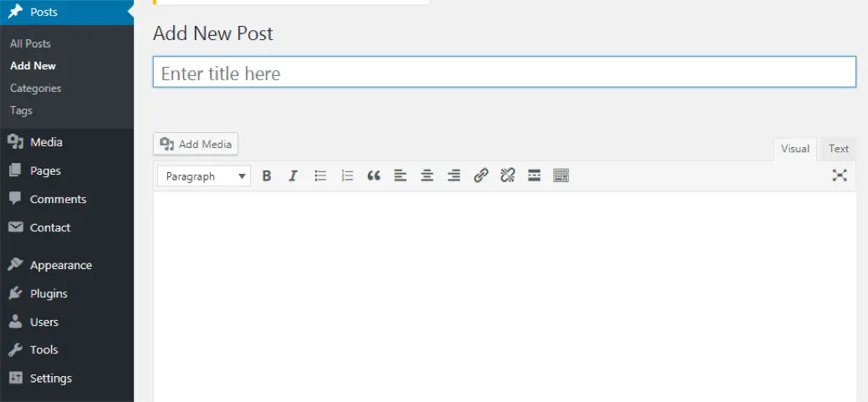Viewport: 868px width, 402px height.
Task: Open the Contact menu
Action: pyautogui.click(x=66, y=228)
